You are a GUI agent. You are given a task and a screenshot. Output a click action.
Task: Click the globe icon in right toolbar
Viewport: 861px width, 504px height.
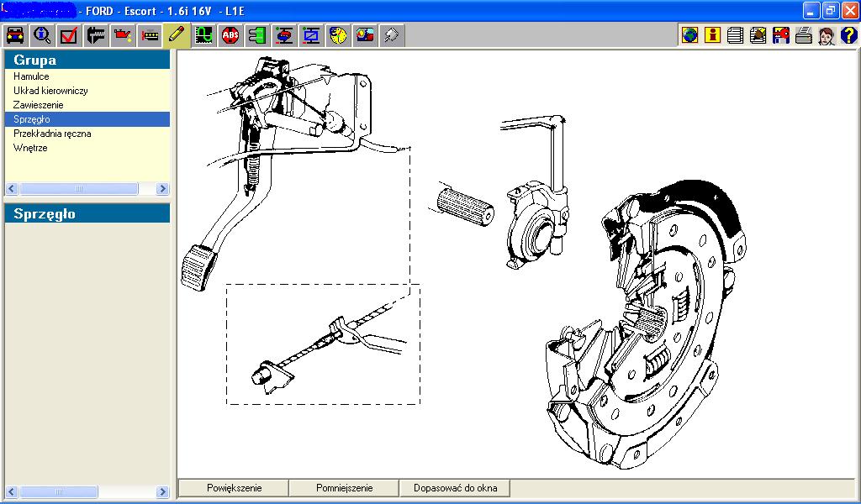(689, 35)
